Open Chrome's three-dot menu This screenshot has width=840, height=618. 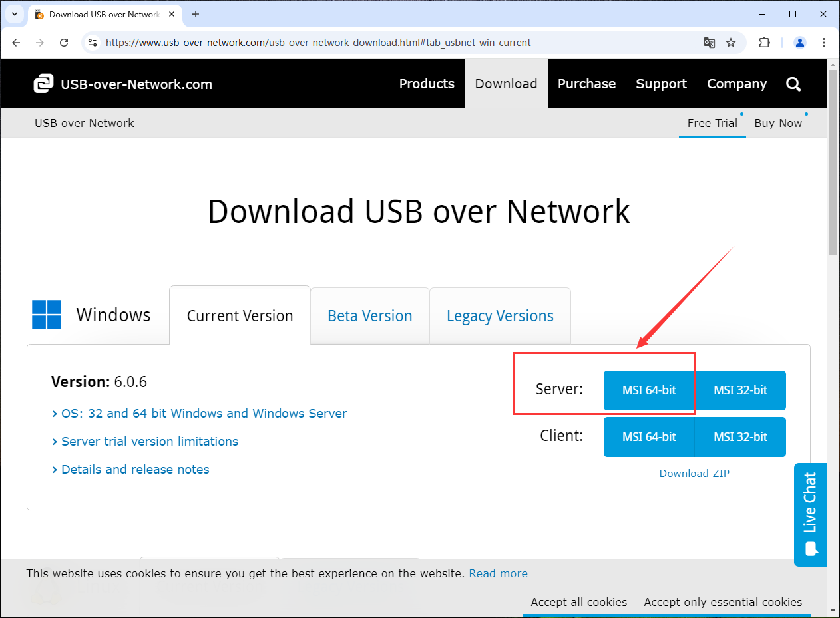[824, 42]
